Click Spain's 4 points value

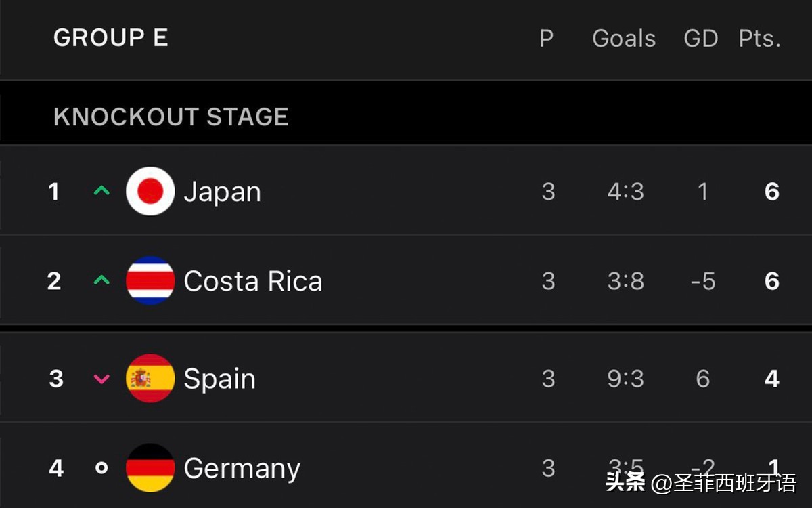click(772, 379)
